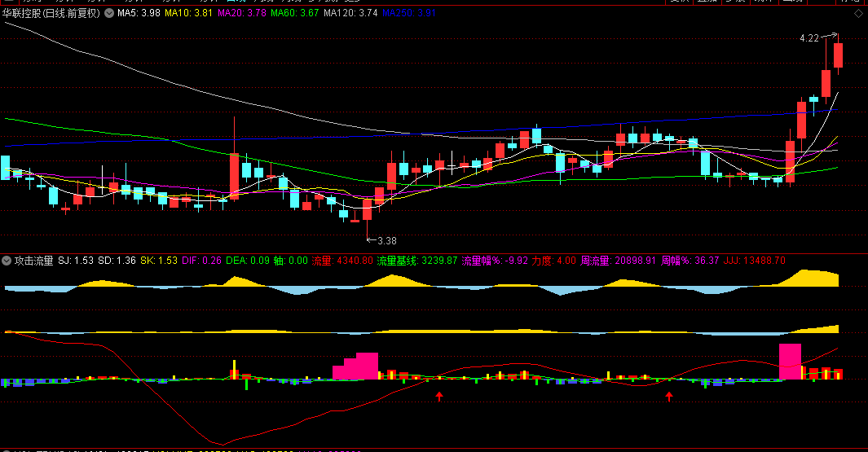Click the SJ: 1.53 value

76,261
